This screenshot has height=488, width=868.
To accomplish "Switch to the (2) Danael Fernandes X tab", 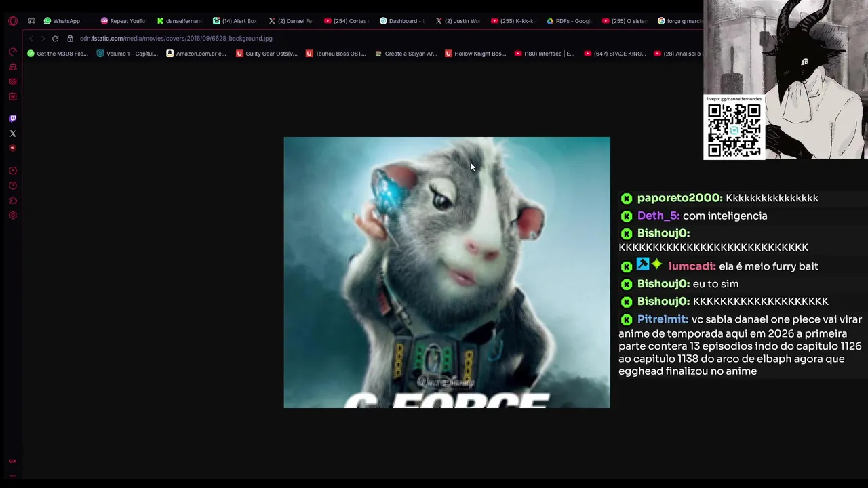I will click(x=291, y=21).
